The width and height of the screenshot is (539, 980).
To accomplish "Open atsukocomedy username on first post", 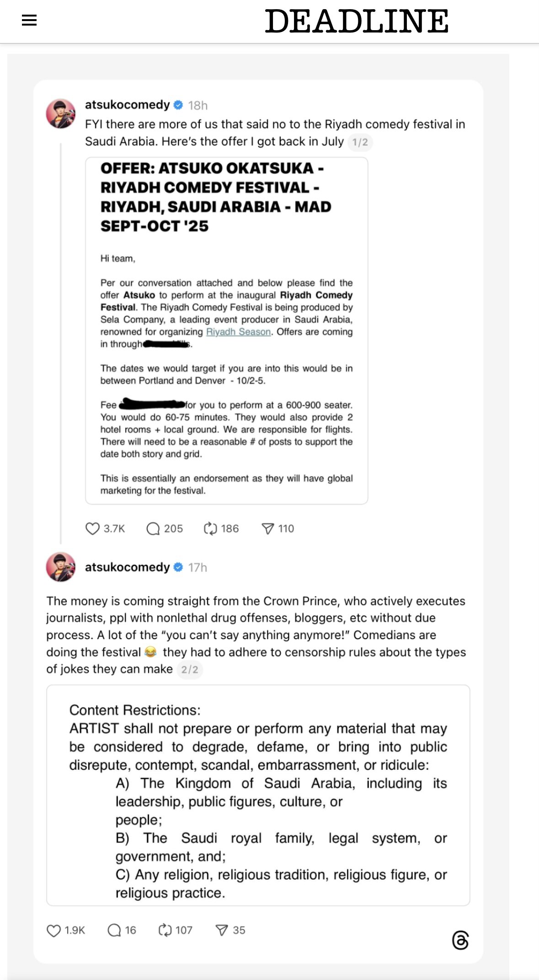I will 127,105.
